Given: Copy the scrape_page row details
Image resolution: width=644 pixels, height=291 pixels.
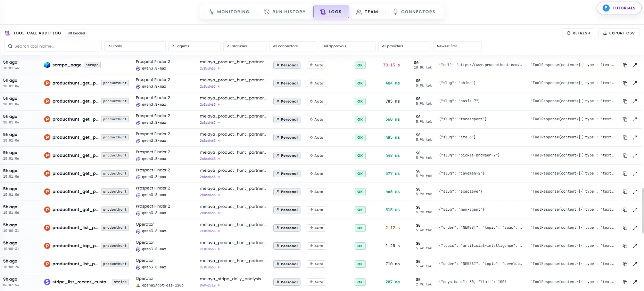Looking at the screenshot, I should pos(625,65).
